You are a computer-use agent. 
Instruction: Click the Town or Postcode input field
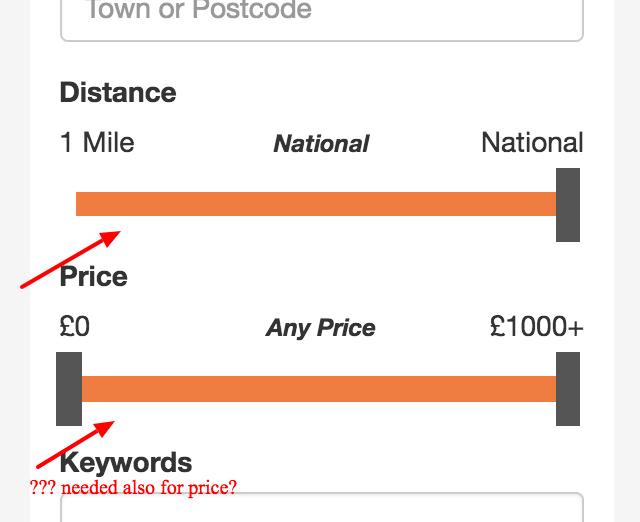point(321,16)
